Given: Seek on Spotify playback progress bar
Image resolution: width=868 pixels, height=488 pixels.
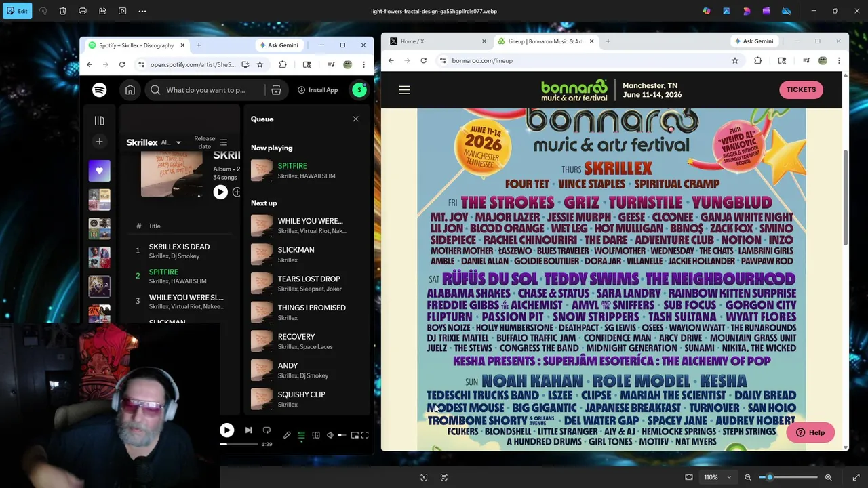Looking at the screenshot, I should coord(239,444).
